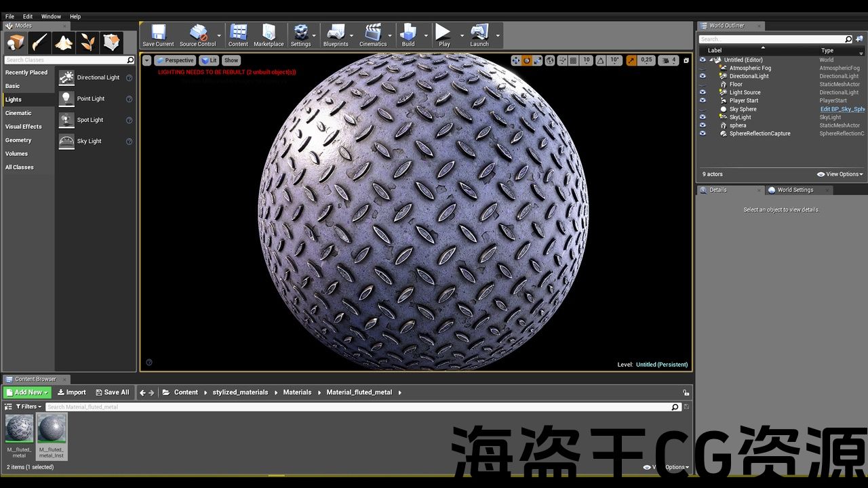Click the Import button

[71, 392]
